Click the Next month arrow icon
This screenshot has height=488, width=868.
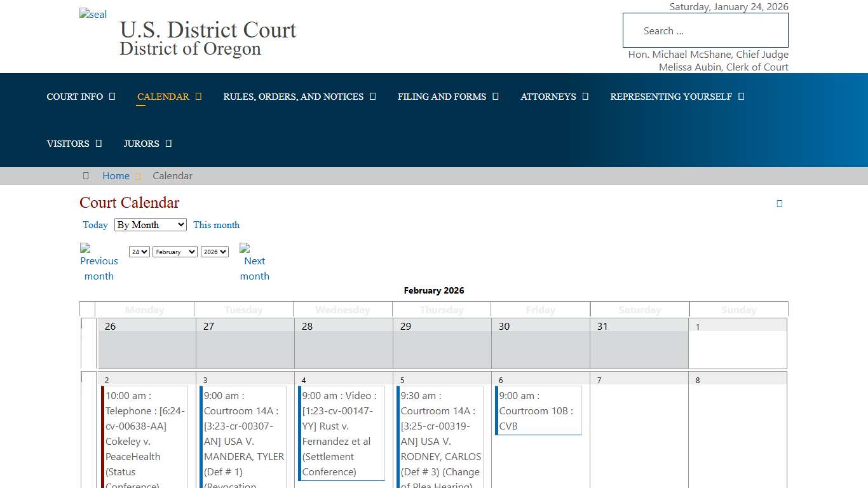click(x=245, y=248)
